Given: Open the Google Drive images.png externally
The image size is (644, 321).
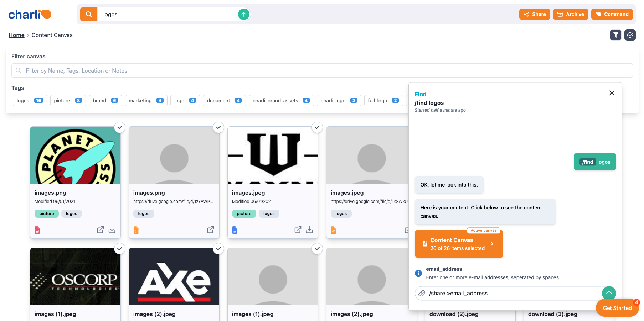Looking at the screenshot, I should [211, 230].
